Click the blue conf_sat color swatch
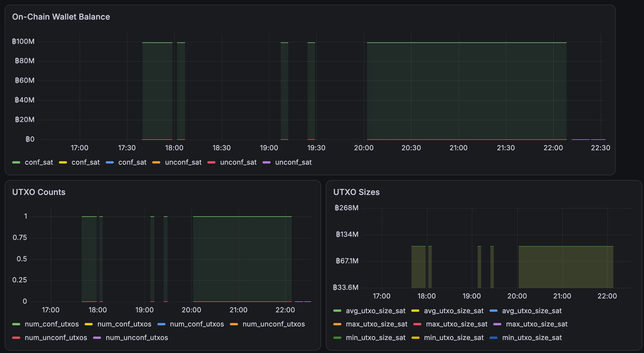 click(x=110, y=162)
